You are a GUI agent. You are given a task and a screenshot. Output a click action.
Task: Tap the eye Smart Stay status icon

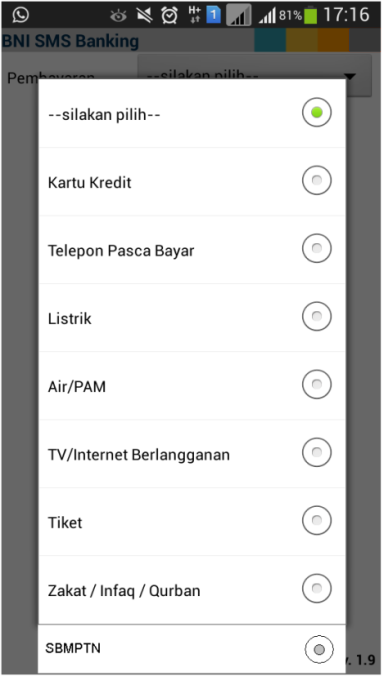click(118, 16)
